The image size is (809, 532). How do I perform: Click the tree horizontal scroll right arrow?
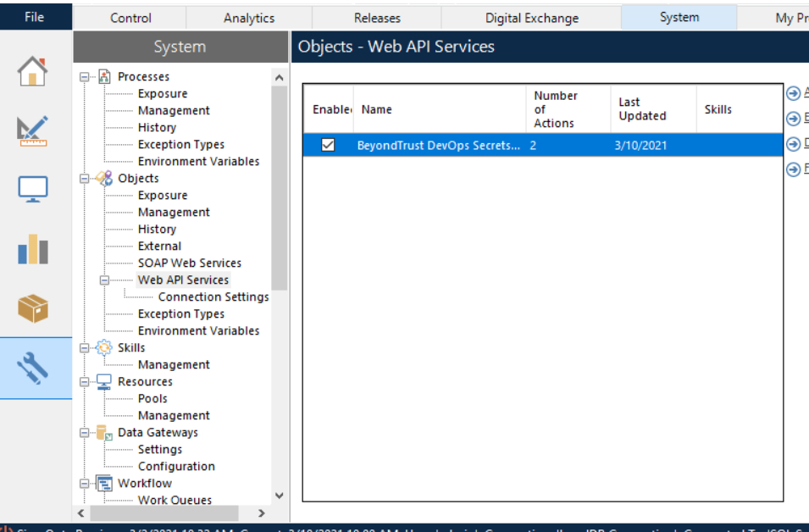(261, 513)
